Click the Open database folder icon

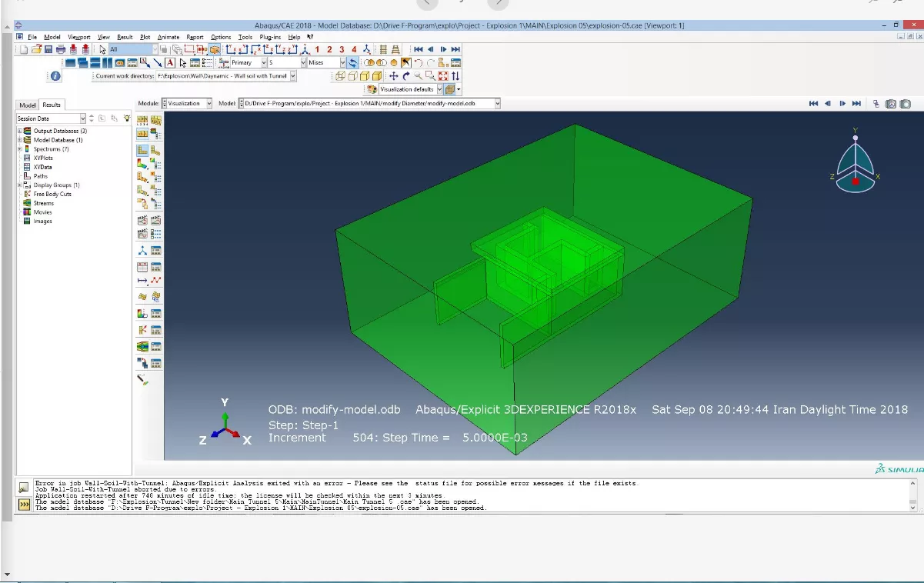35,49
